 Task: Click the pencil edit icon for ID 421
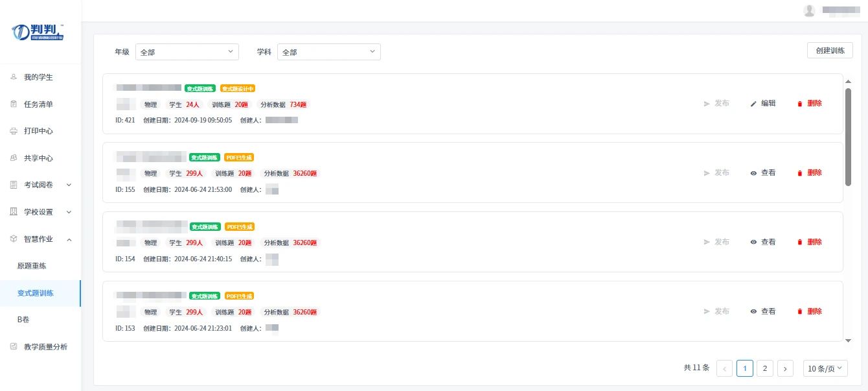click(753, 104)
